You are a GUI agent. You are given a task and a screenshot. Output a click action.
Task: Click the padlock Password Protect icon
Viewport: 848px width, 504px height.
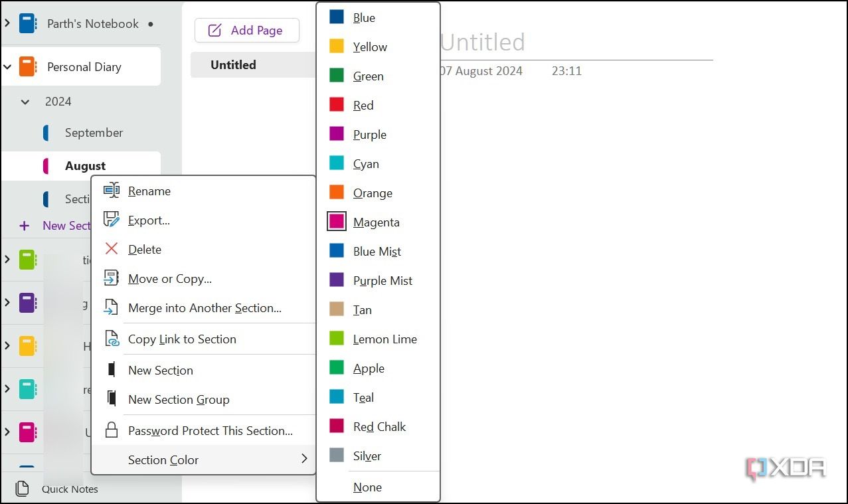tap(112, 430)
